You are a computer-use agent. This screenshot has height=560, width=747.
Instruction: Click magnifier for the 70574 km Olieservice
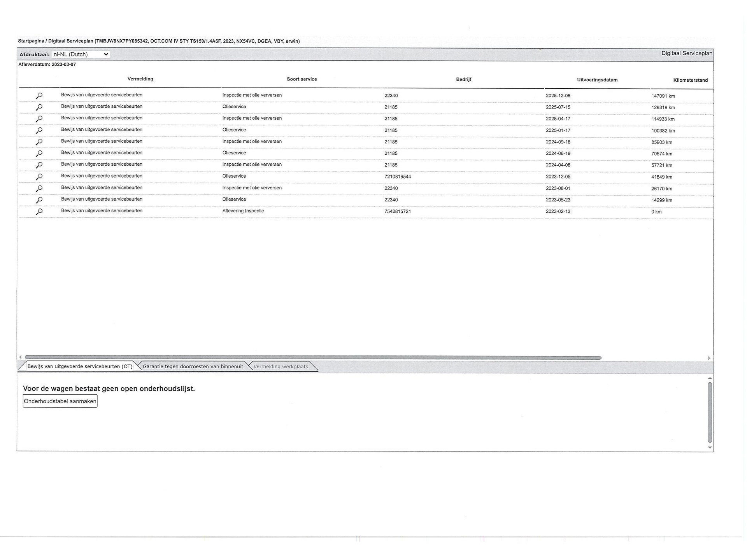point(39,153)
